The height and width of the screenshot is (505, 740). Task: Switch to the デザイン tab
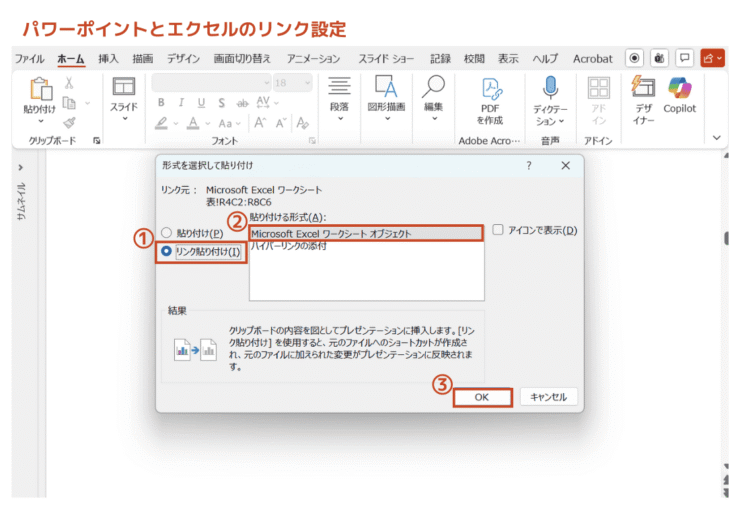point(184,59)
